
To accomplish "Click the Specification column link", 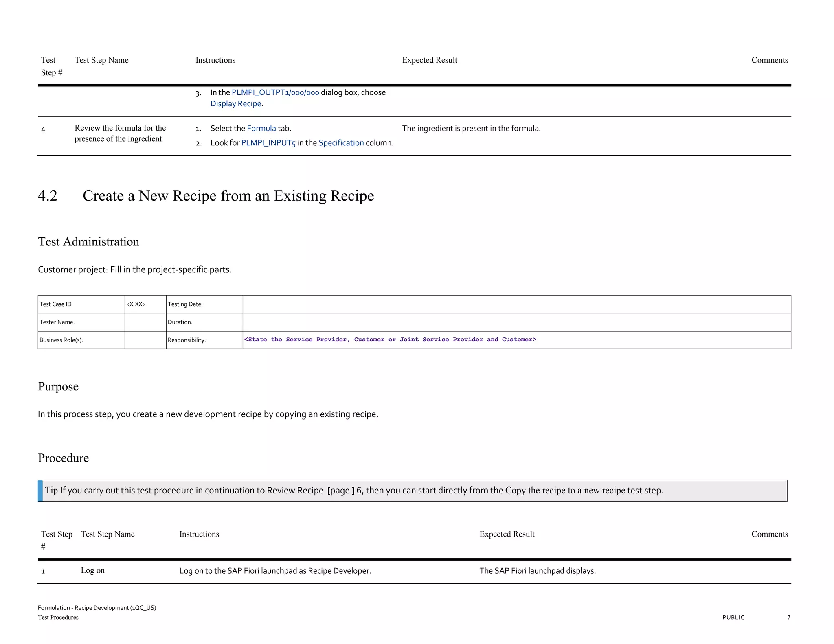I will coord(341,143).
